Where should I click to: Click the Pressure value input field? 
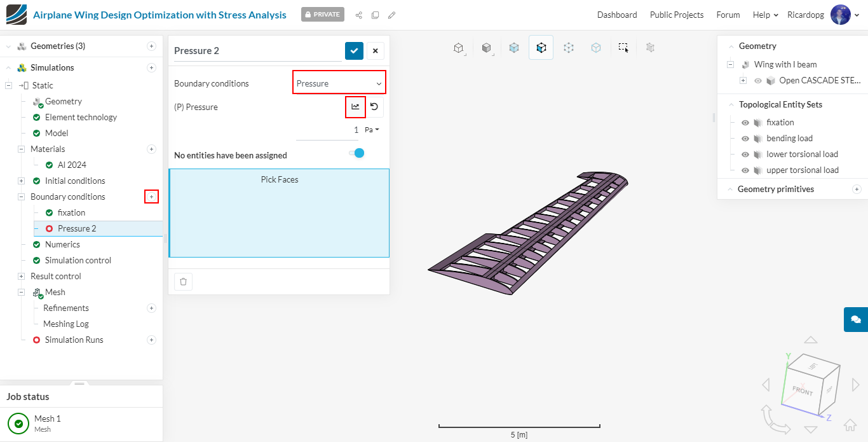[x=328, y=130]
